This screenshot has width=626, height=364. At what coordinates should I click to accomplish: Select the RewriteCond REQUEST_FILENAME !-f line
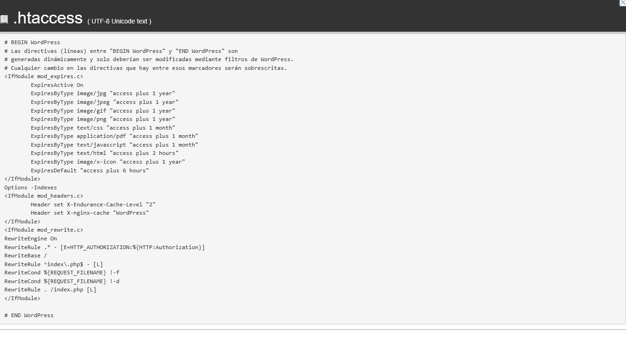[x=61, y=272]
